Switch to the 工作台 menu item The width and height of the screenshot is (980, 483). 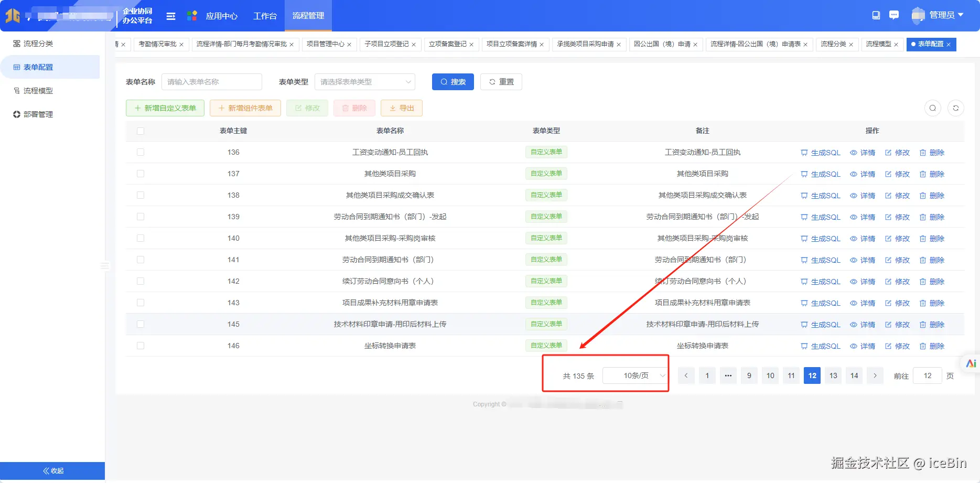point(265,16)
